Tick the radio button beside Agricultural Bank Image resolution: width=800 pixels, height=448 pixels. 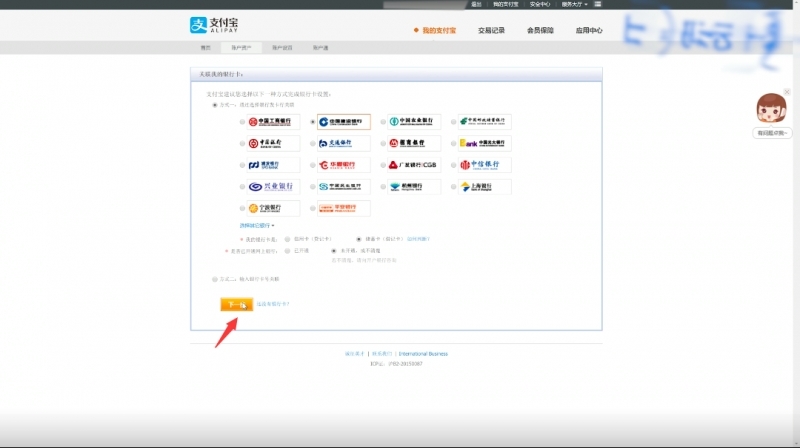point(383,122)
